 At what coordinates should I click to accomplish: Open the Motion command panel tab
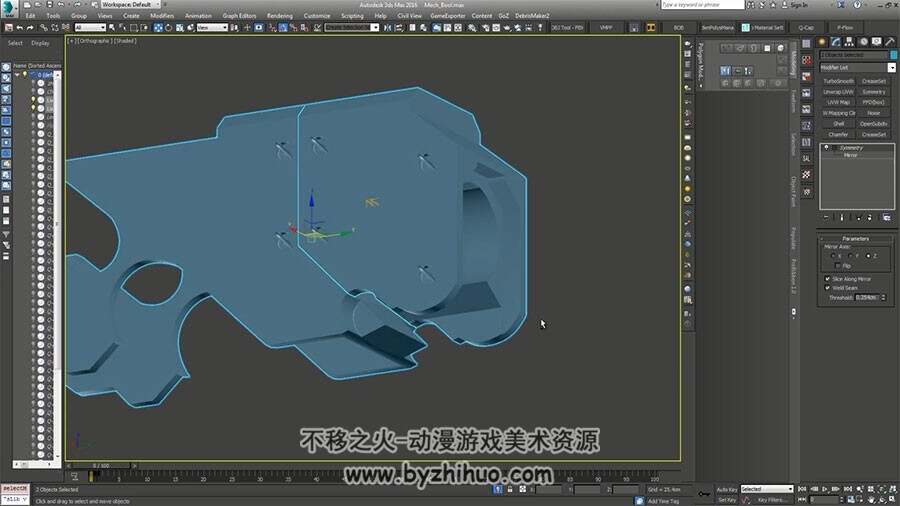click(x=863, y=42)
